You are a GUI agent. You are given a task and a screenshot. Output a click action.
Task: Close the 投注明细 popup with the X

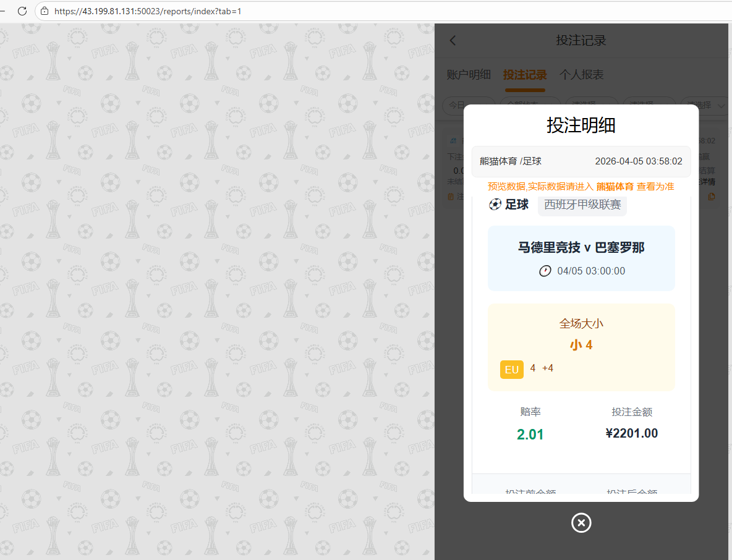581,523
